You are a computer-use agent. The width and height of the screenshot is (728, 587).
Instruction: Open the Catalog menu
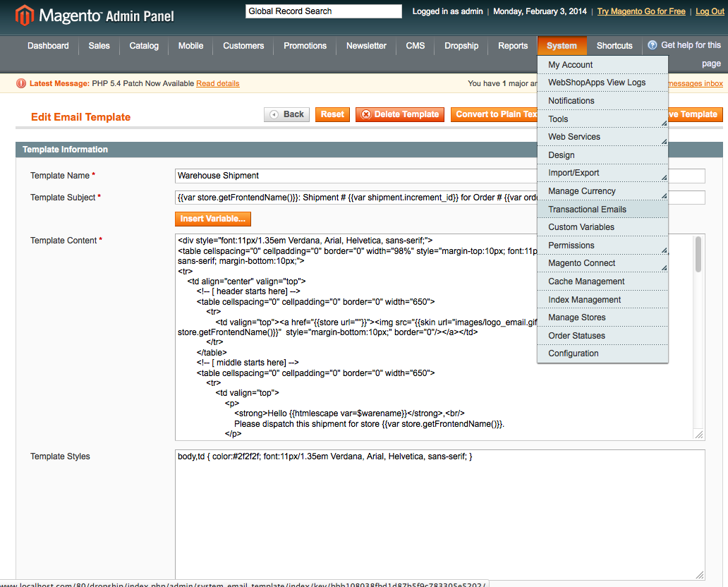coord(144,46)
